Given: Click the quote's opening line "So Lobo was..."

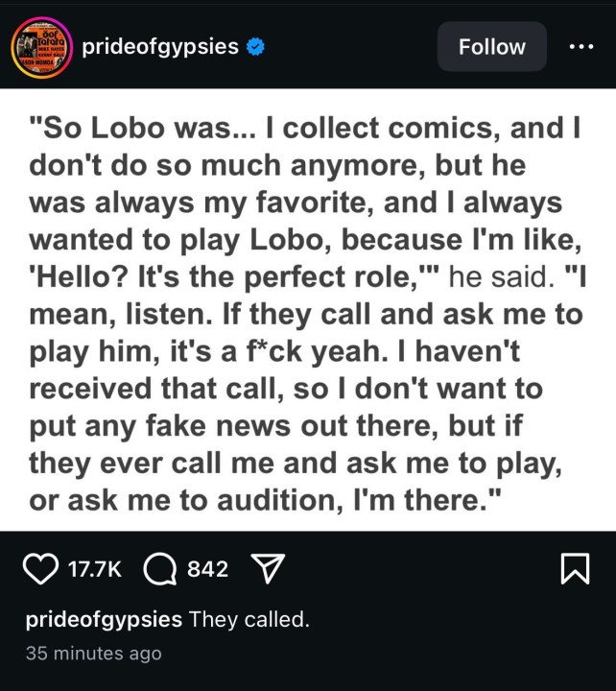Looking at the screenshot, I should point(154,130).
